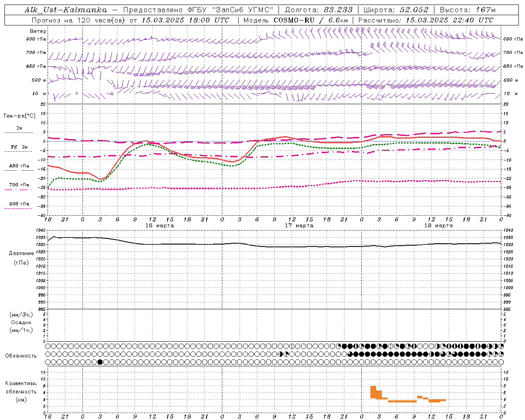Click the "1040" value on the left pressure axis
The height and width of the screenshot is (420, 525).
click(41, 231)
